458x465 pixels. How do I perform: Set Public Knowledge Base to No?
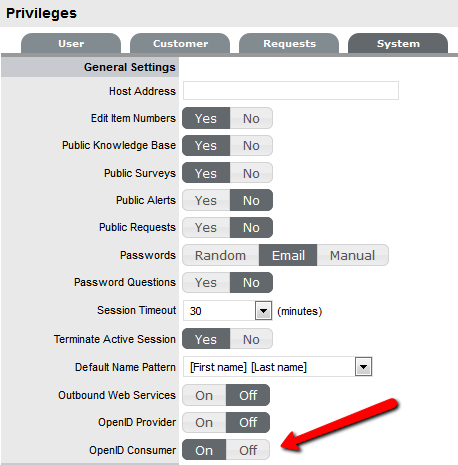click(251, 146)
